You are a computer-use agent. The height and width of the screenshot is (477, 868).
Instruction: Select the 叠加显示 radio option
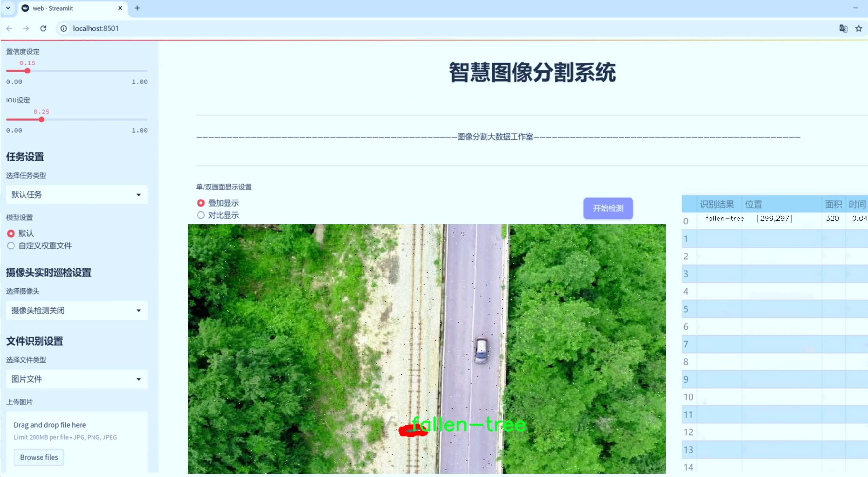(x=218, y=203)
